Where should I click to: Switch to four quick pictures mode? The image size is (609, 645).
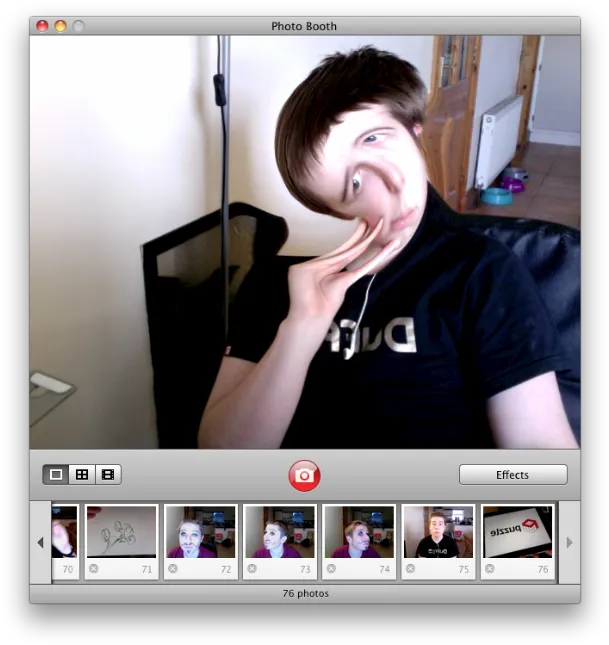[x=82, y=475]
